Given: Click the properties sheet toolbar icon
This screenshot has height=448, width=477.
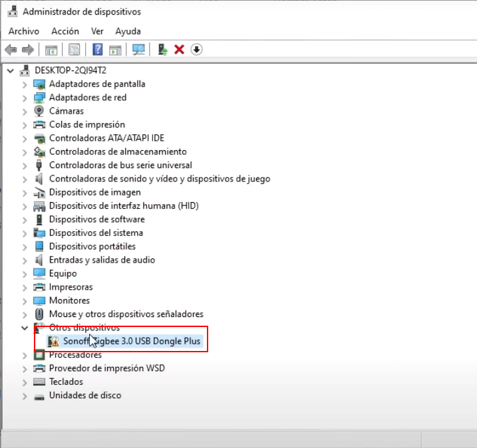Looking at the screenshot, I should tap(74, 50).
